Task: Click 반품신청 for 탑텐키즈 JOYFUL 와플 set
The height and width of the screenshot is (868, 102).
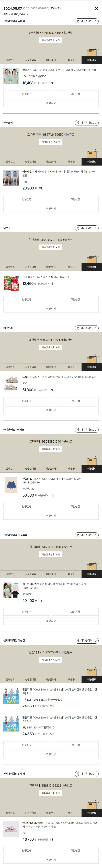Action: [27, 94]
